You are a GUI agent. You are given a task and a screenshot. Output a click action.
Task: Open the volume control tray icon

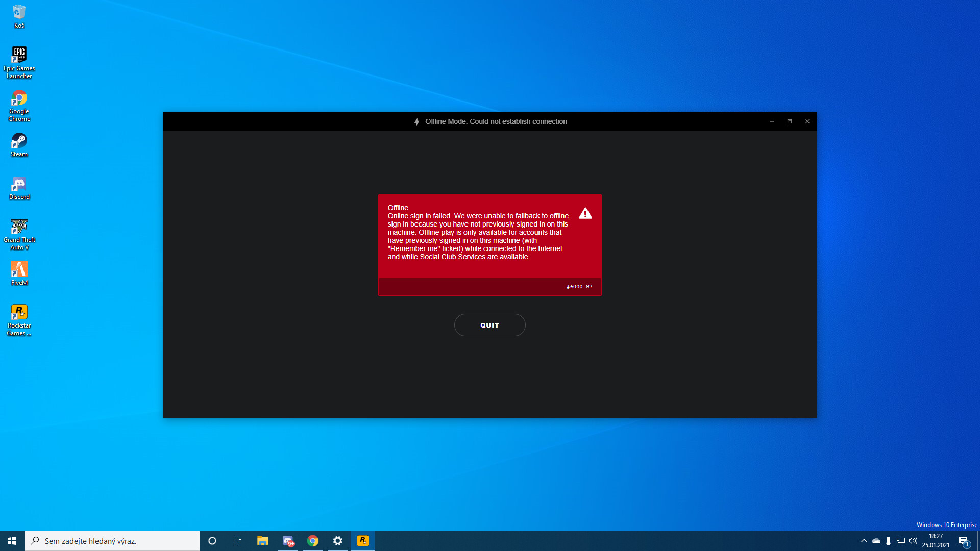point(913,541)
